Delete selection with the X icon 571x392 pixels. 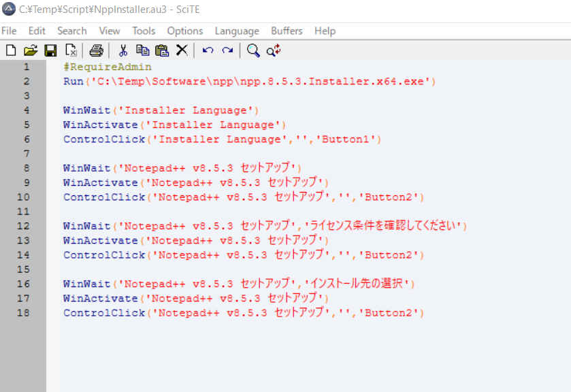182,50
